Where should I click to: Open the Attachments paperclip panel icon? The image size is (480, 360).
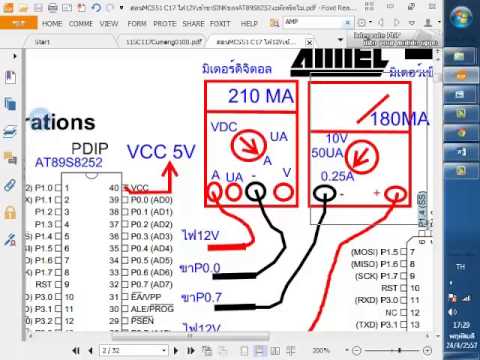10,185
